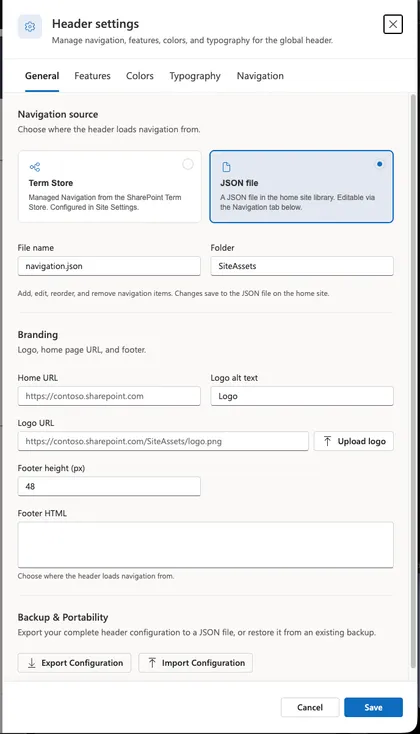Focus the File name input field

click(109, 266)
